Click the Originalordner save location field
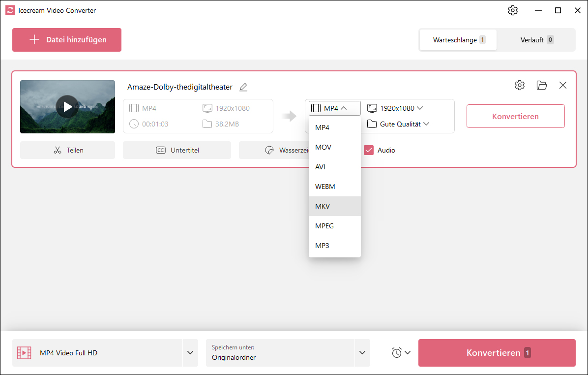This screenshot has height=375, width=588. [x=280, y=353]
